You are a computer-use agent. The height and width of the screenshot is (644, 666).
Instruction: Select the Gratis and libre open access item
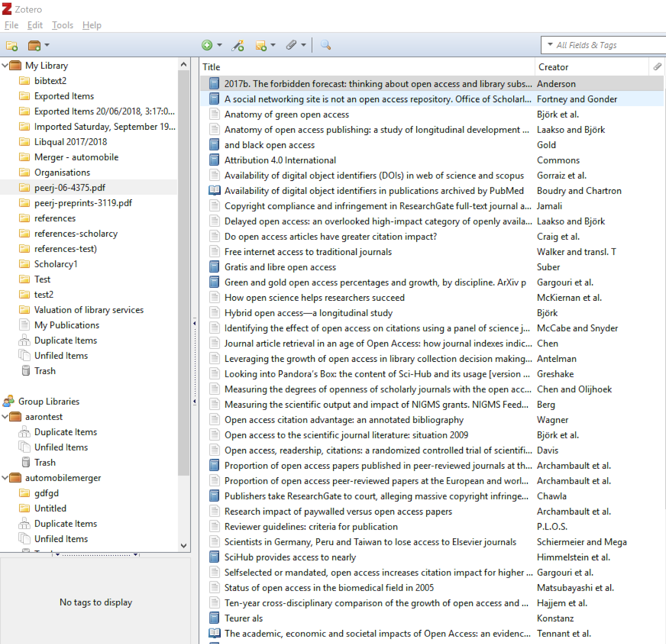pos(280,267)
